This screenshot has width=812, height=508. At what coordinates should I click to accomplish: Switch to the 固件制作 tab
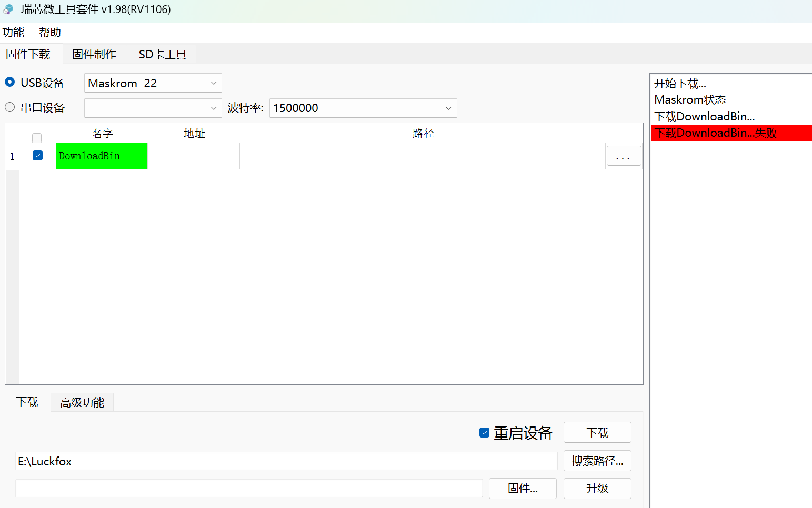[94, 54]
